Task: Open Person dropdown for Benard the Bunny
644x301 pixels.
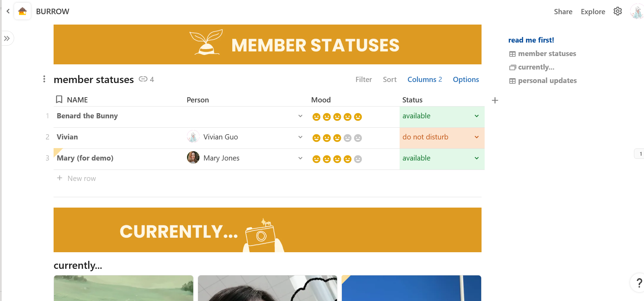Action: coord(300,116)
